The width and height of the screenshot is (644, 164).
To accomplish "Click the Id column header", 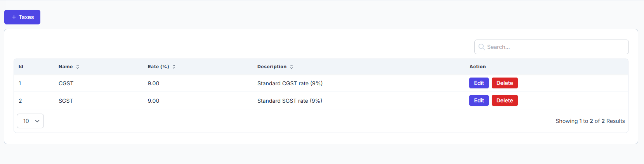I will (x=21, y=67).
